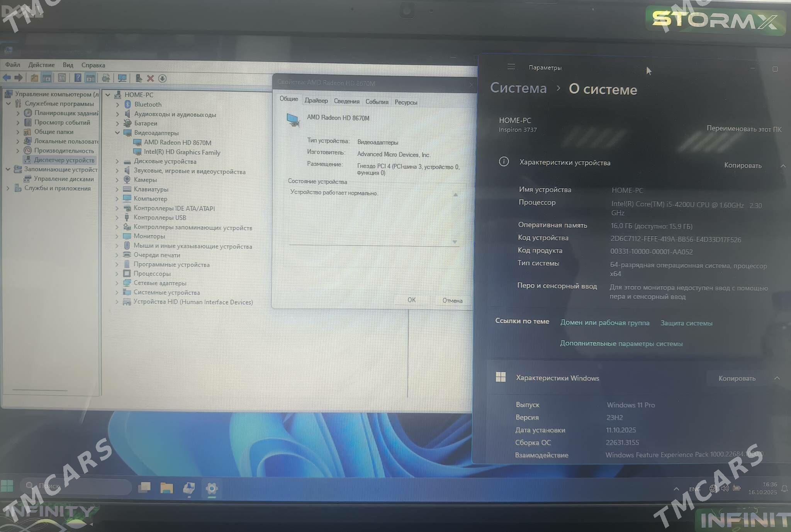Collapse Характеристики Windows section chevron
Screen dimensions: 791x532
pos(777,378)
